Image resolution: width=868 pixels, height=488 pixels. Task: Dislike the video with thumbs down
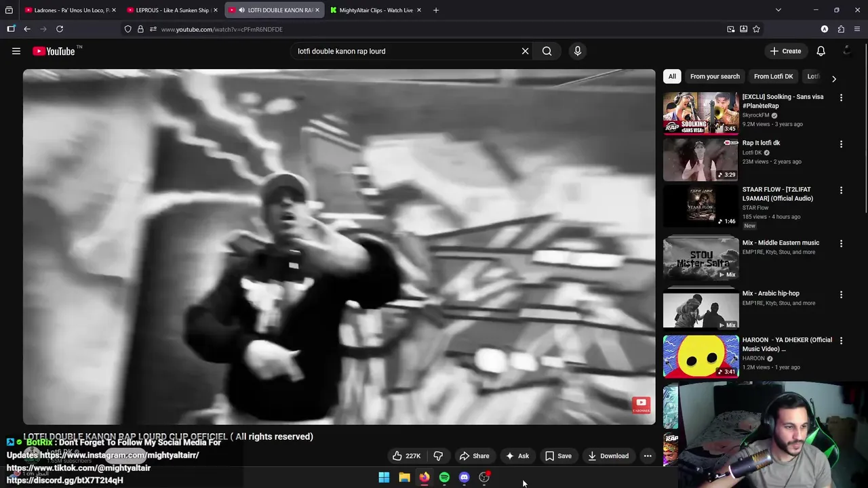[438, 456]
